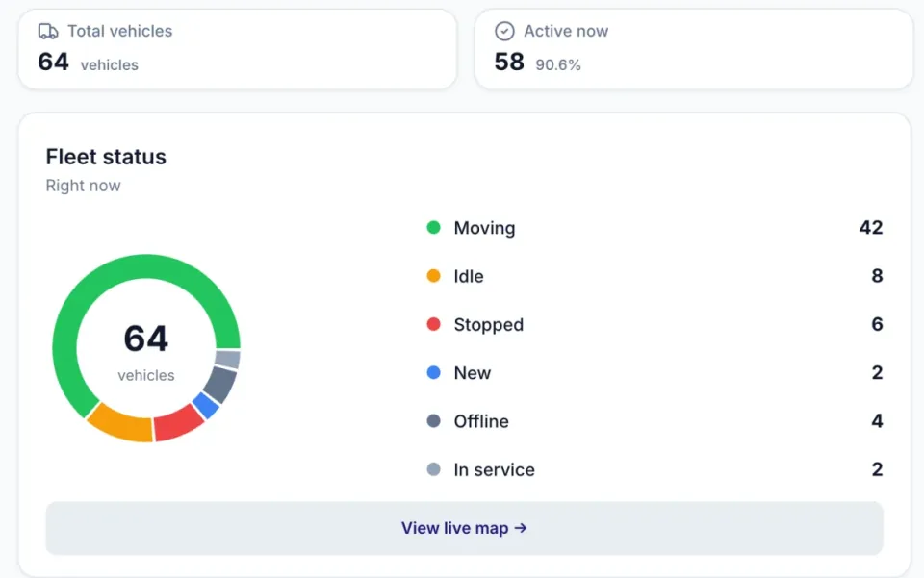Click the truck icon beside Total vehicles
Screen dimensions: 924x578
pos(48,31)
